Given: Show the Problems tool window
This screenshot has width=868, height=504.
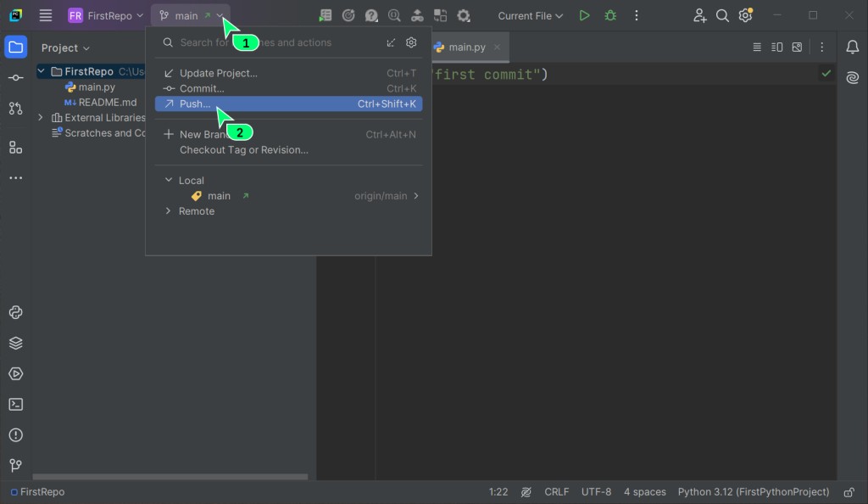Looking at the screenshot, I should (x=15, y=435).
